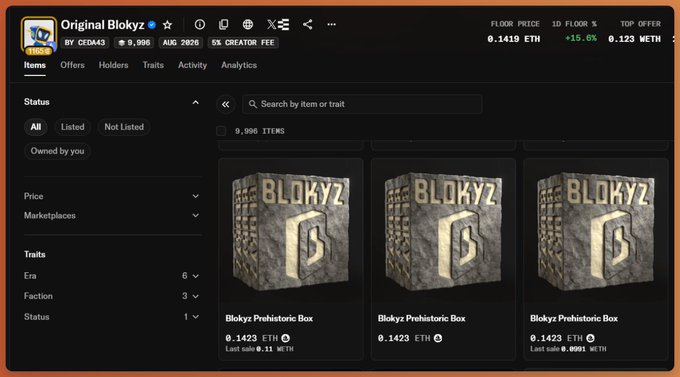The height and width of the screenshot is (377, 680).
Task: Click the middle card's Blokyz Prehistoric Box title
Action: pos(422,318)
